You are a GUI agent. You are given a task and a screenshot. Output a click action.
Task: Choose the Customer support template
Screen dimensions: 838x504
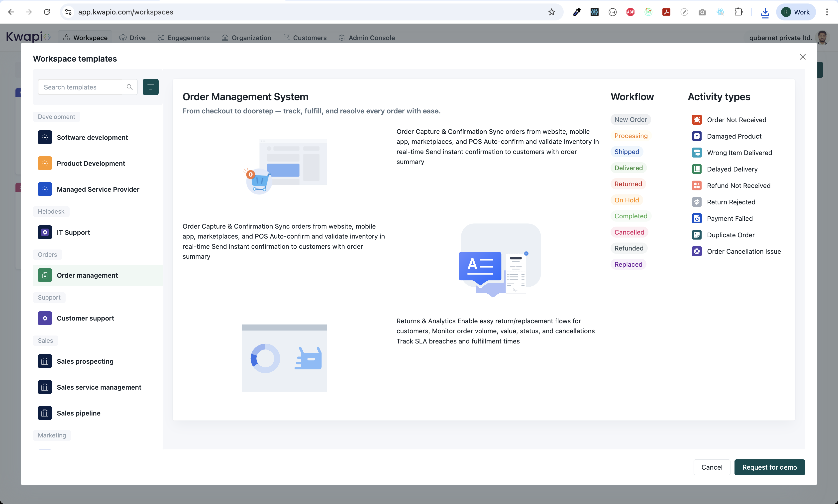(x=85, y=318)
